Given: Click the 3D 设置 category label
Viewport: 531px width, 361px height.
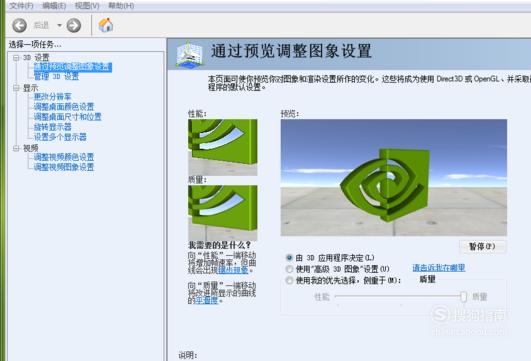Looking at the screenshot, I should (x=36, y=58).
